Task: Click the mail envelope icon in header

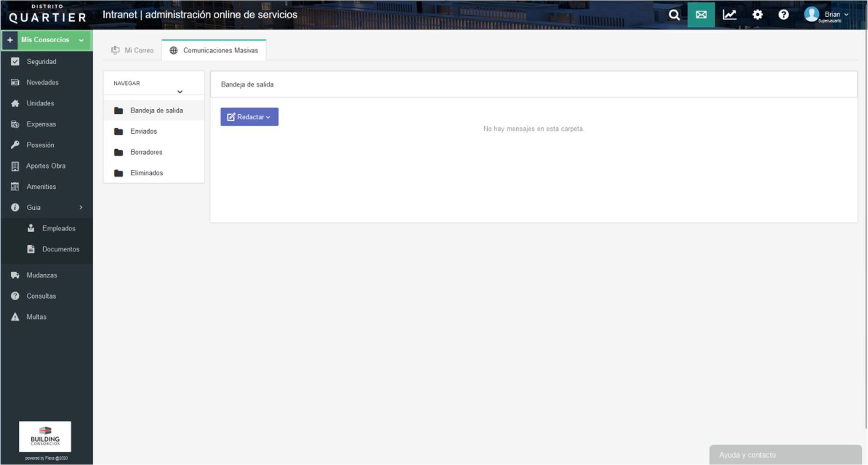Action: click(x=701, y=15)
